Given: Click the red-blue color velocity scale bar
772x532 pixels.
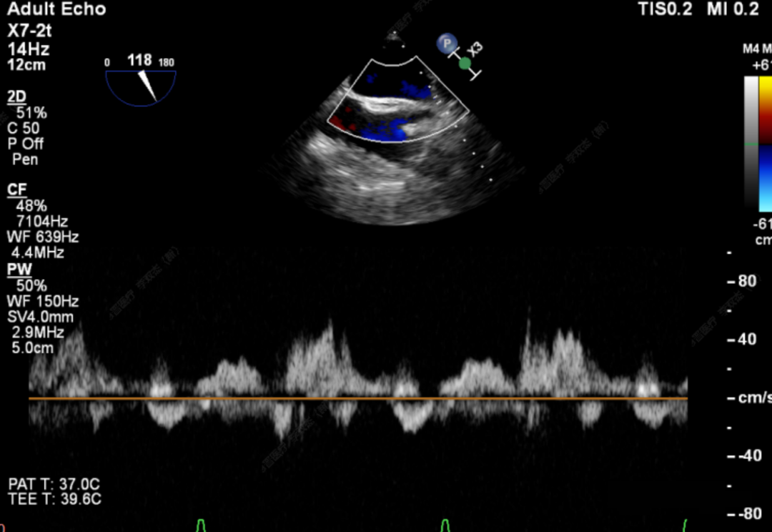Looking at the screenshot, I should pos(765,143).
